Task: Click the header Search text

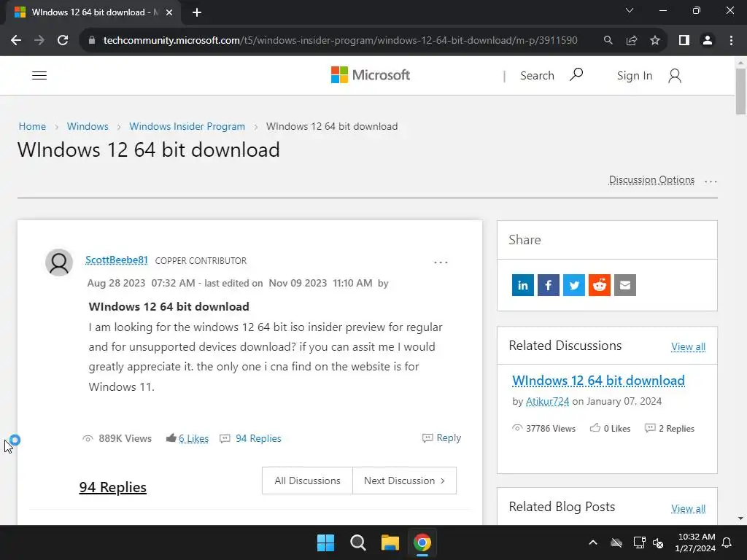Action: (537, 76)
